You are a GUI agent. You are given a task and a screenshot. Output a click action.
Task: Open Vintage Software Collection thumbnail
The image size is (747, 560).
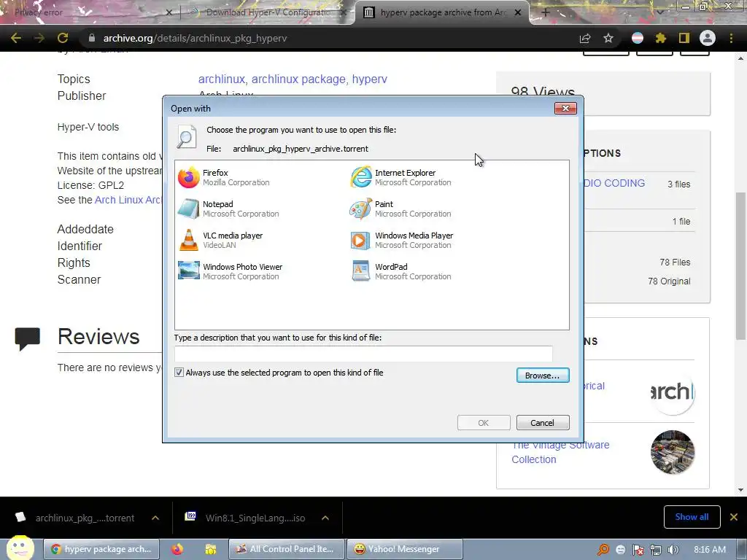coord(673,452)
